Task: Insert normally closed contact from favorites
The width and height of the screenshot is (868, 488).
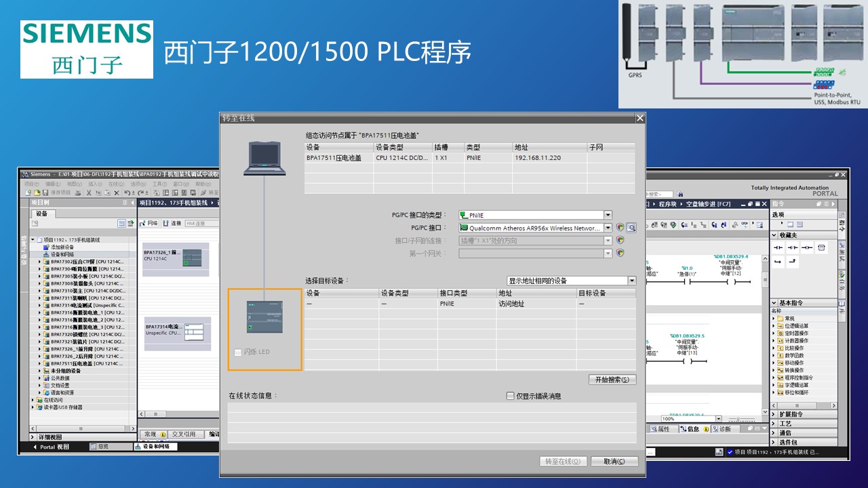Action: tap(792, 248)
